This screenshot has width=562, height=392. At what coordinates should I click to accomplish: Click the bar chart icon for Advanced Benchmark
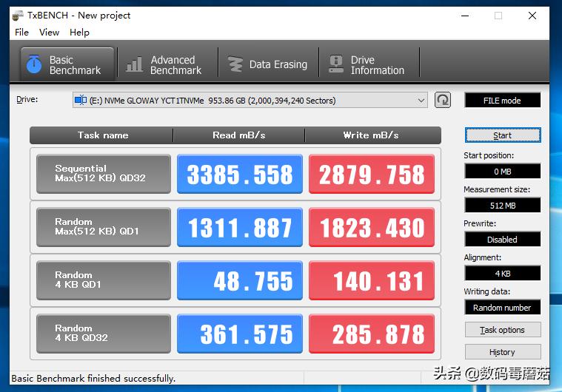pos(134,65)
